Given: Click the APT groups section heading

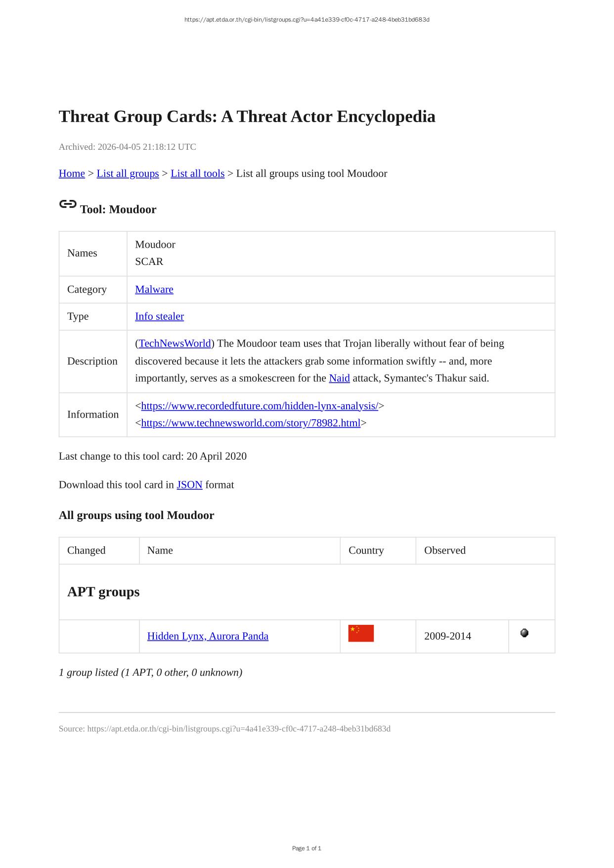Looking at the screenshot, I should (x=103, y=592).
